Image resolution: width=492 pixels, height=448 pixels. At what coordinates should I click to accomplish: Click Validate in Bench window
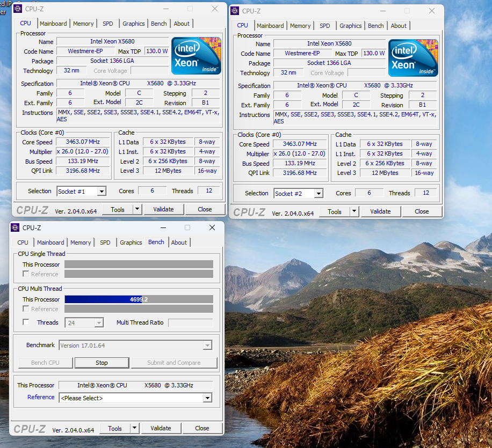pos(161,428)
